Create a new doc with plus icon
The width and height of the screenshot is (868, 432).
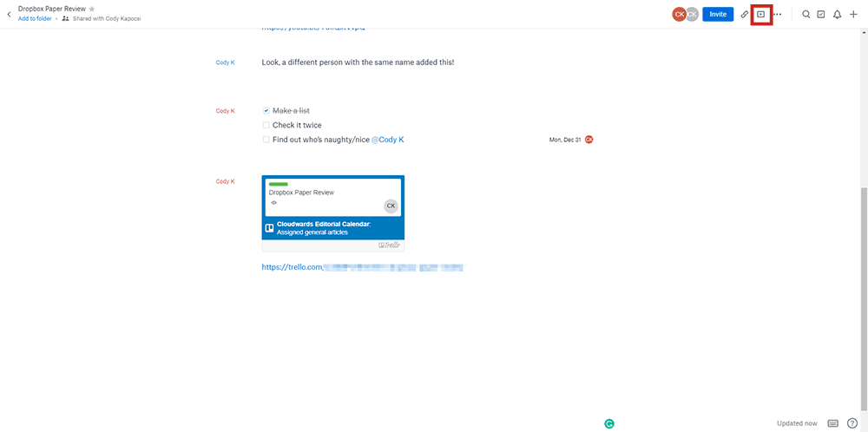pyautogui.click(x=853, y=15)
